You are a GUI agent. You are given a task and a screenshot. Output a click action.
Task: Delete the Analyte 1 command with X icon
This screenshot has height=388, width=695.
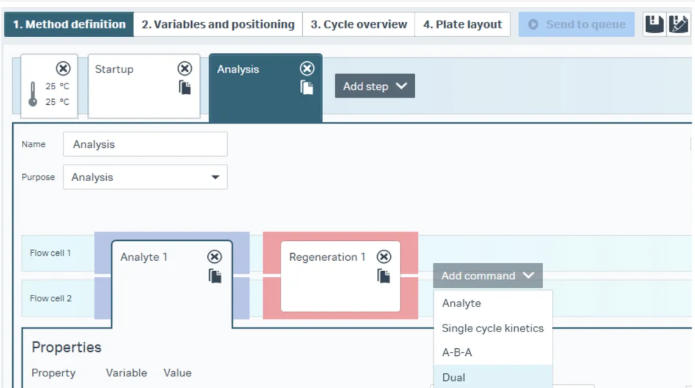click(215, 257)
